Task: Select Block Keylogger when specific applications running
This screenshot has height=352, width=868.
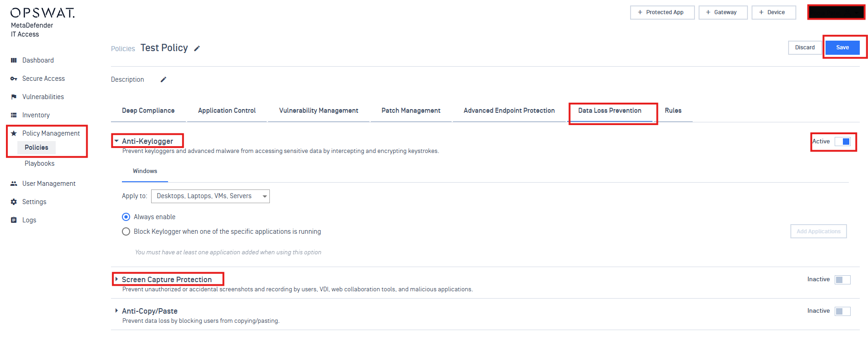Action: click(x=126, y=231)
